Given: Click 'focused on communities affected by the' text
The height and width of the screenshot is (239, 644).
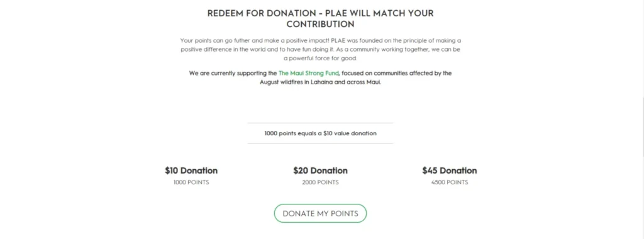Looking at the screenshot, I should 396,73.
